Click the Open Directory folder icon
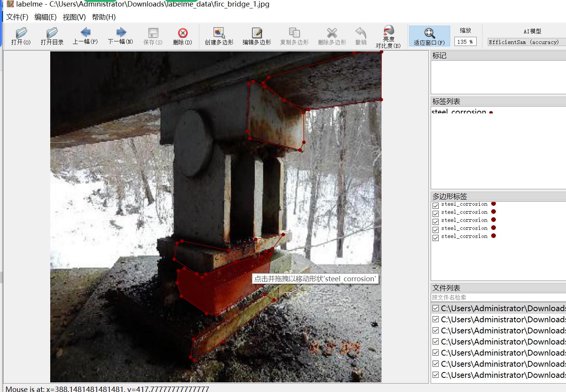Screen dimensions: 566x392 click(x=52, y=36)
